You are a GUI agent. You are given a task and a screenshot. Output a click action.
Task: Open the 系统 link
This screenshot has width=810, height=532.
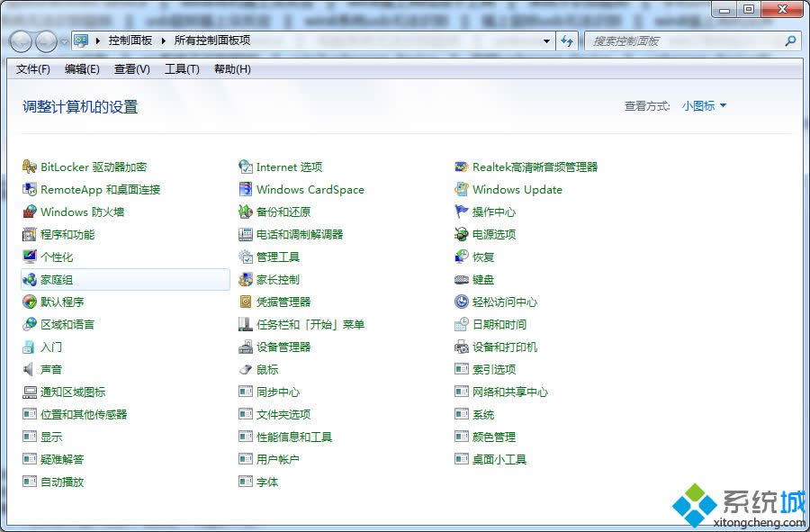(483, 414)
